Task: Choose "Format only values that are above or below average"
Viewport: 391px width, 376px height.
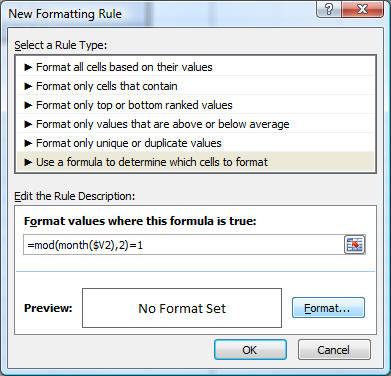Action: 197,124
